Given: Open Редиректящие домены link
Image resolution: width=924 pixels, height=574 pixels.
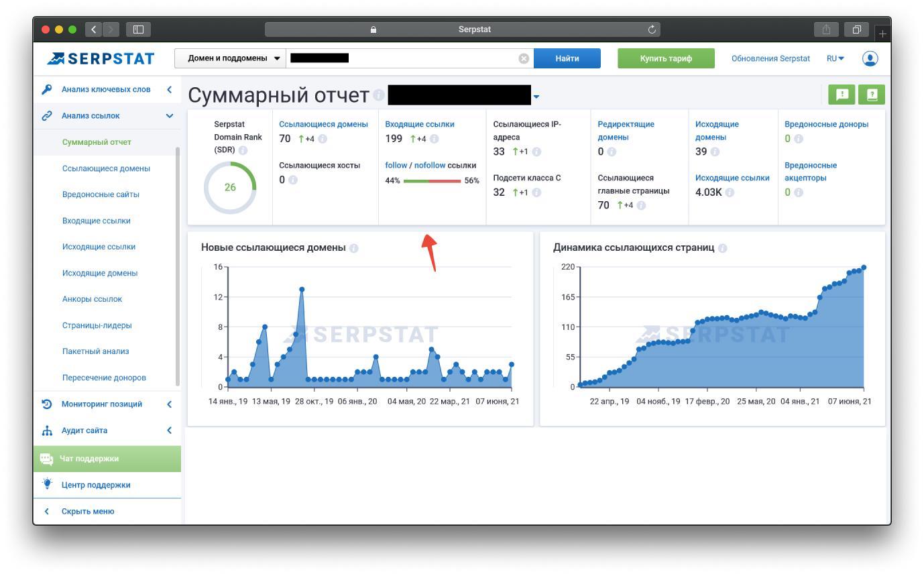Looking at the screenshot, I should coord(626,131).
